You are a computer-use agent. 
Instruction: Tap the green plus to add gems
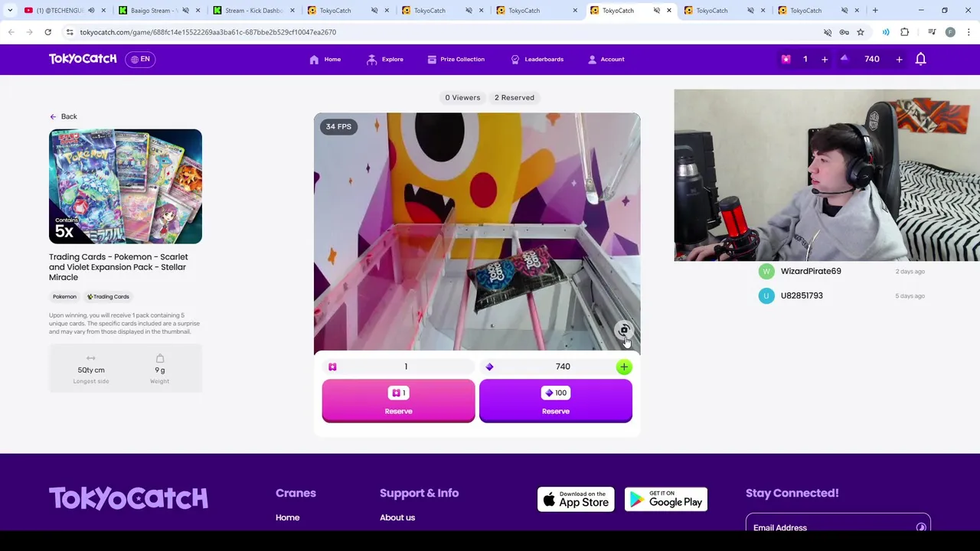pos(624,367)
